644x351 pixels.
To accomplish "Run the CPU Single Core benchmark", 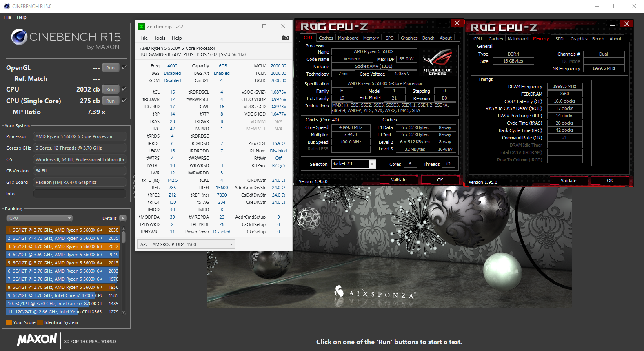I will tap(111, 101).
